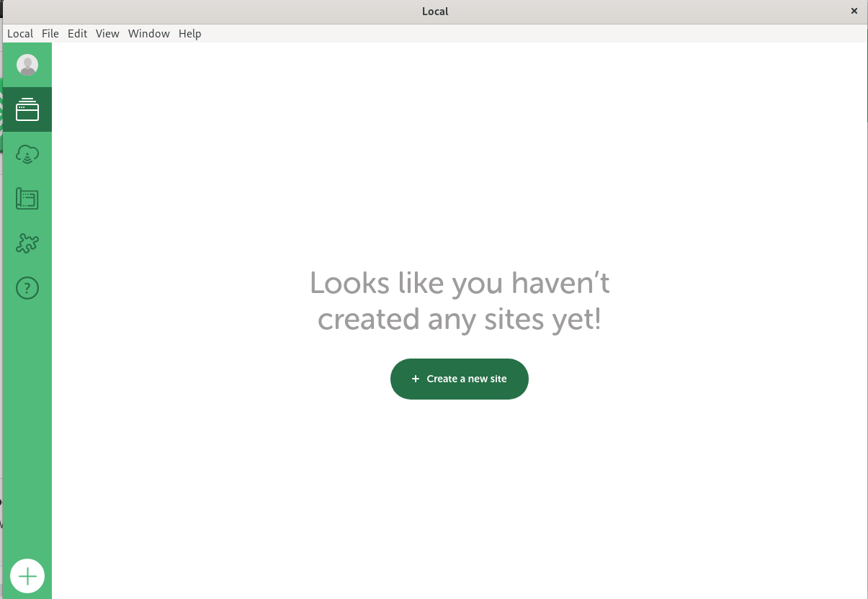Screen dimensions: 868x599
Task: Click the 'created any sites yet!' text line
Action: [x=460, y=319]
